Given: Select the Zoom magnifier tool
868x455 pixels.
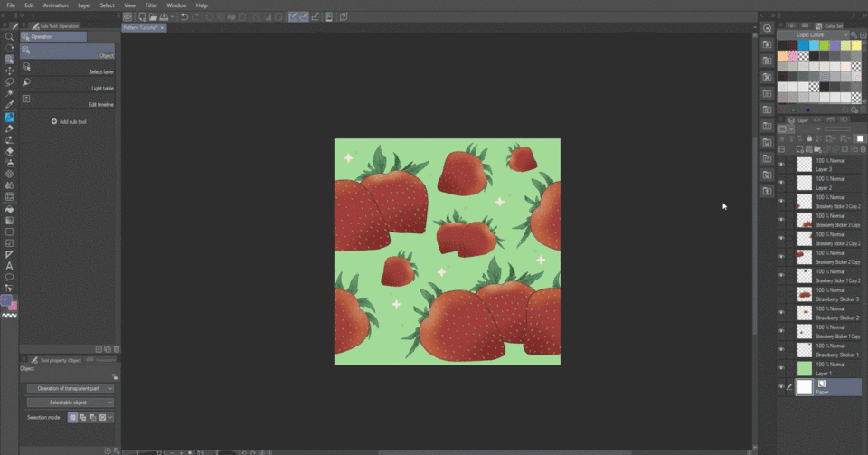Looking at the screenshot, I should 9,36.
